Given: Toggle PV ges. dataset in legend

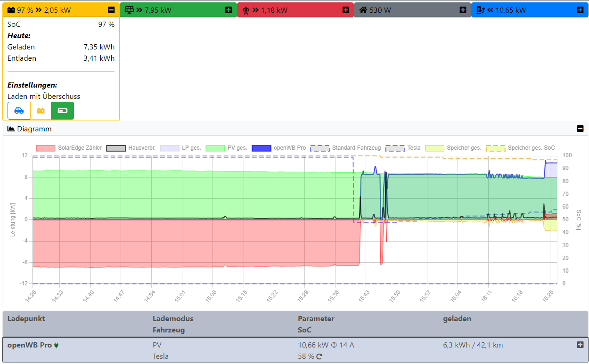Looking at the screenshot, I should tap(227, 148).
